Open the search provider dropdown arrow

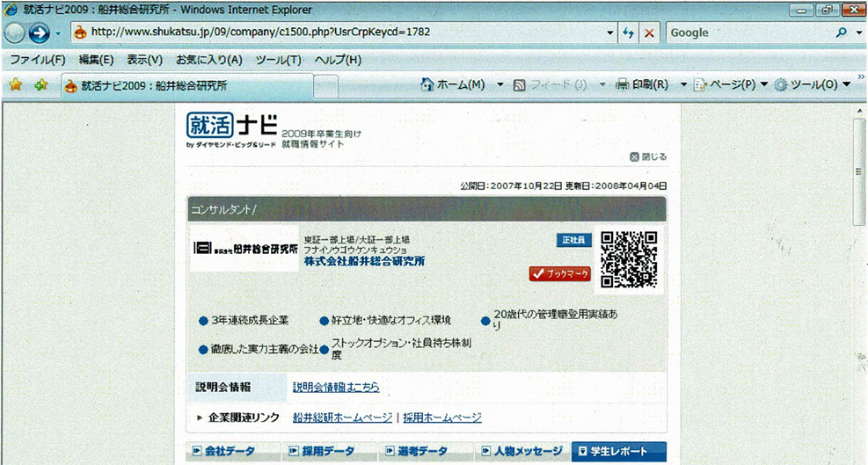point(859,33)
